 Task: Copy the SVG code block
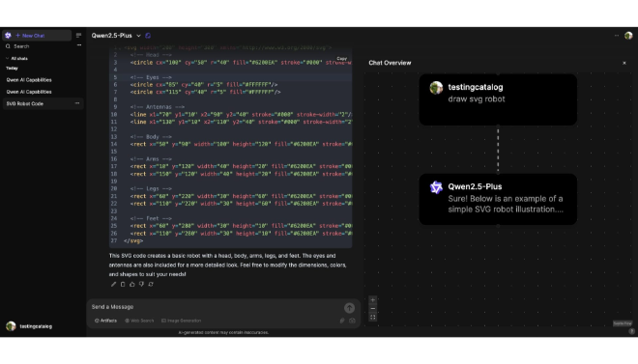342,59
